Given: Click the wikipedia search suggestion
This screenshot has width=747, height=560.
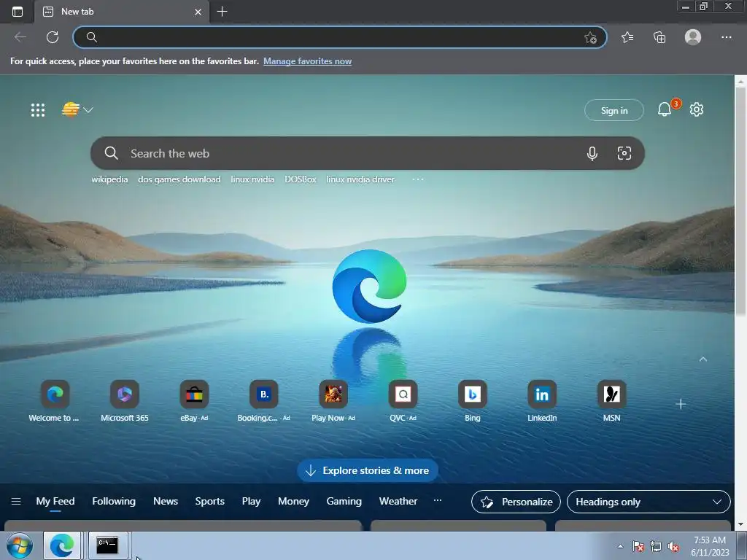Looking at the screenshot, I should (109, 179).
